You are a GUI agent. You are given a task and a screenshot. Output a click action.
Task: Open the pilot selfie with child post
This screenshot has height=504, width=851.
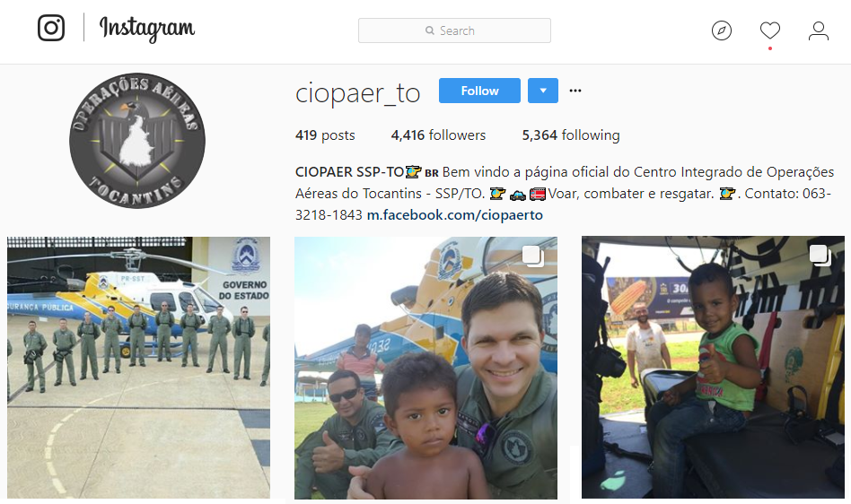point(425,368)
